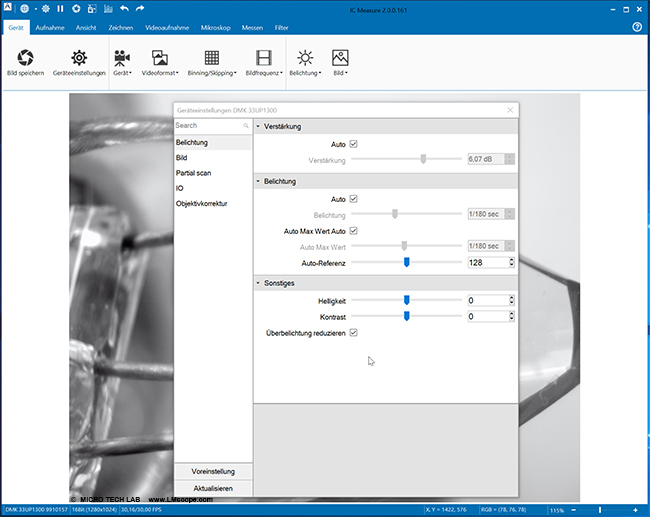The image size is (650, 517).
Task: Click the Bild speichern camera-shutter icon
Action: pos(25,57)
